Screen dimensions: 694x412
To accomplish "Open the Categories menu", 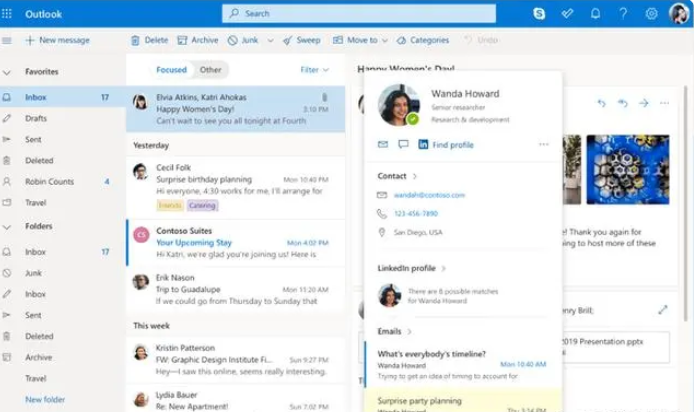I will [x=423, y=40].
